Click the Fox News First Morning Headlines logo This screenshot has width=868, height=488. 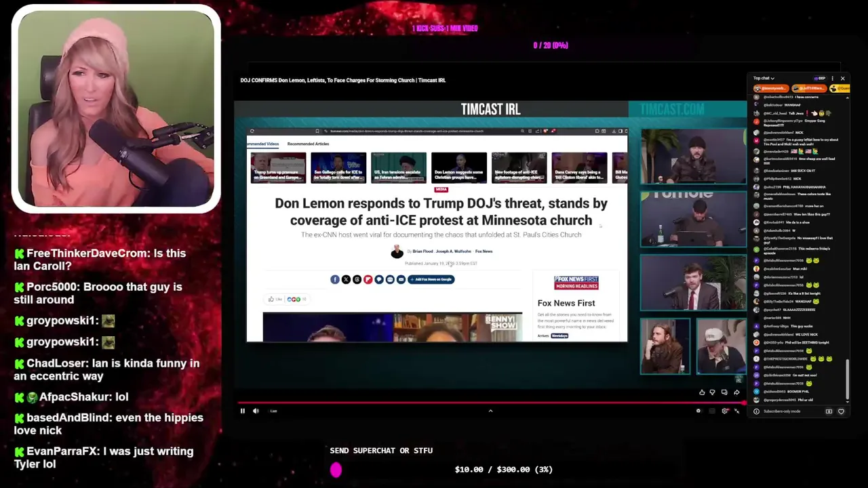pos(576,283)
